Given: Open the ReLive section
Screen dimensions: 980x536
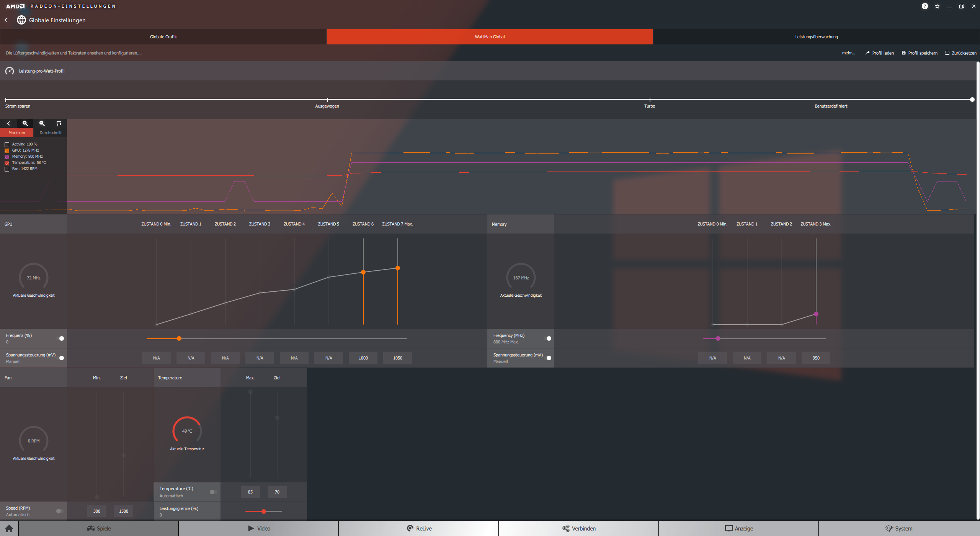Looking at the screenshot, I should (419, 528).
